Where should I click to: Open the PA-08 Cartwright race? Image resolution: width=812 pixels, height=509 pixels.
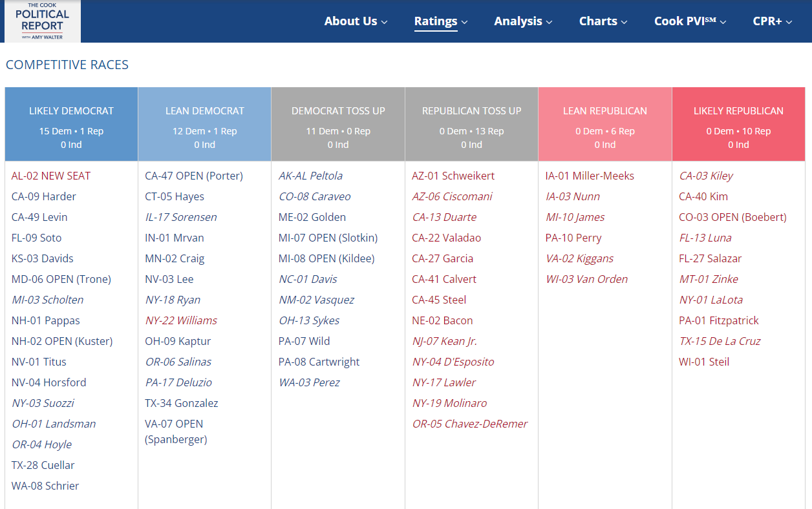319,362
